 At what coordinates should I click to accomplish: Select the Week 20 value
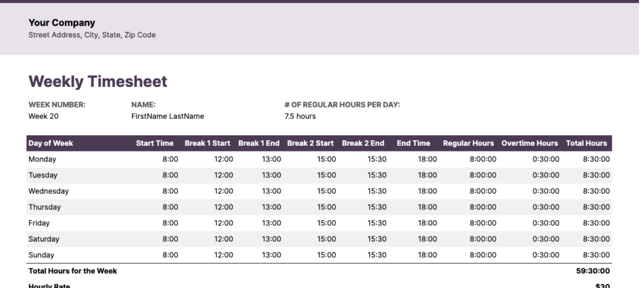[x=43, y=116]
